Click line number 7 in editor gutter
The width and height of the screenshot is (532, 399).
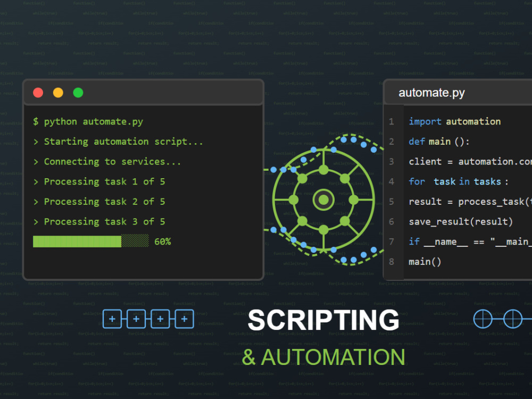391,242
